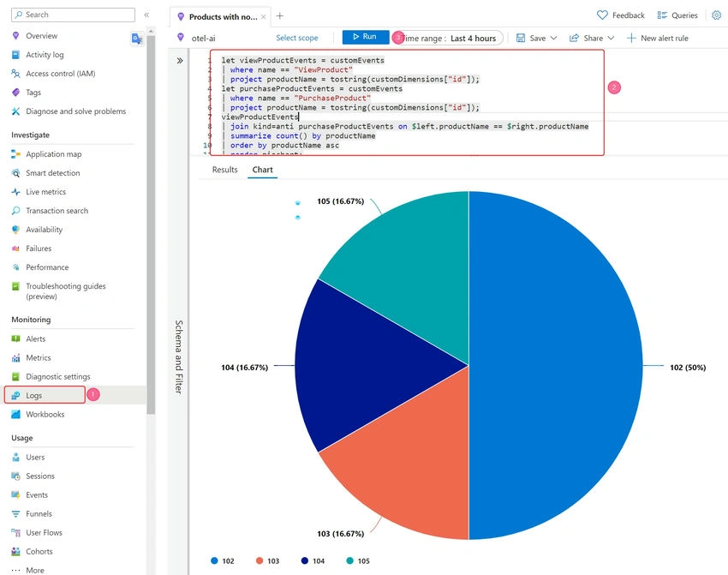
Task: Open Cohorts page
Action: click(x=39, y=552)
